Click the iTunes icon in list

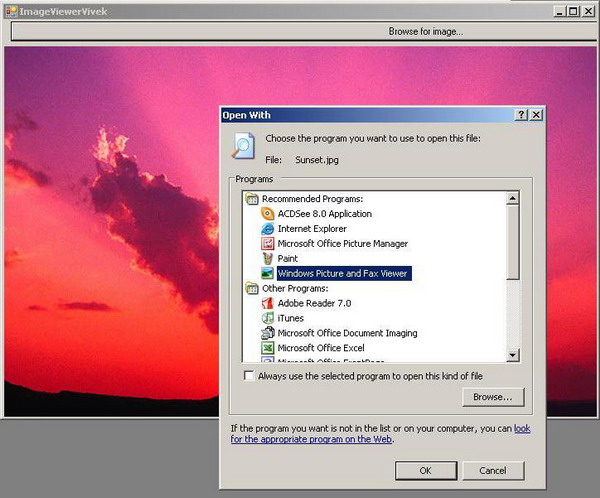(x=267, y=318)
